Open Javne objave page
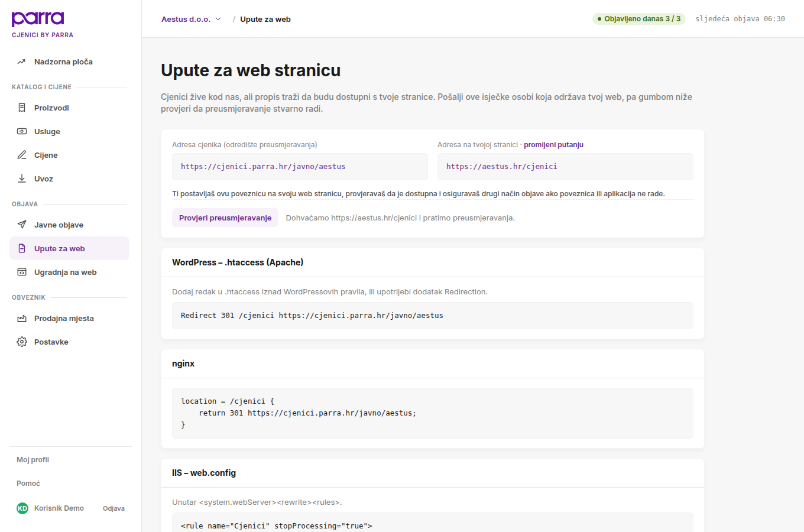 [69, 225]
